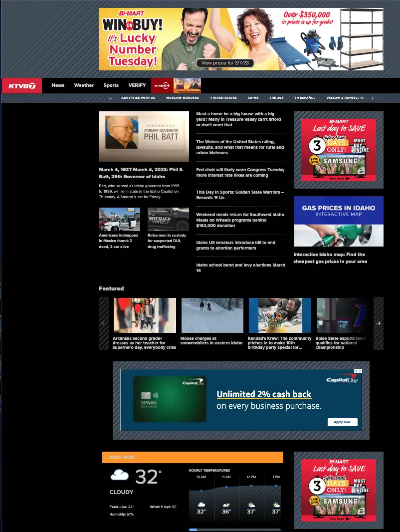Open the Phil Batt remembrance image

pyautogui.click(x=144, y=136)
